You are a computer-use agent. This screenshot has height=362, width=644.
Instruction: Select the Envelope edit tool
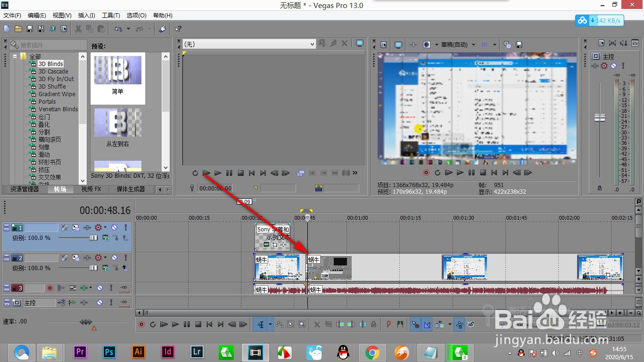point(280,324)
